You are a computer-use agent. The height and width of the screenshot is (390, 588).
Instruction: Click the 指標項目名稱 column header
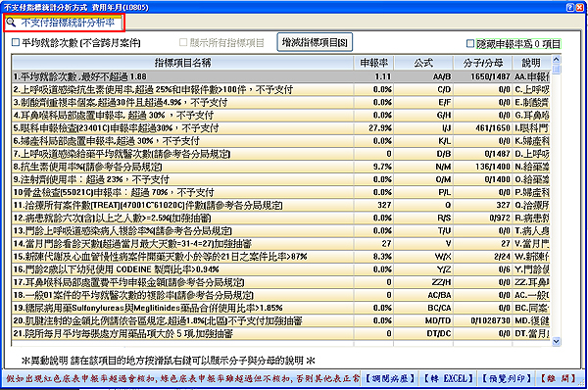click(182, 63)
